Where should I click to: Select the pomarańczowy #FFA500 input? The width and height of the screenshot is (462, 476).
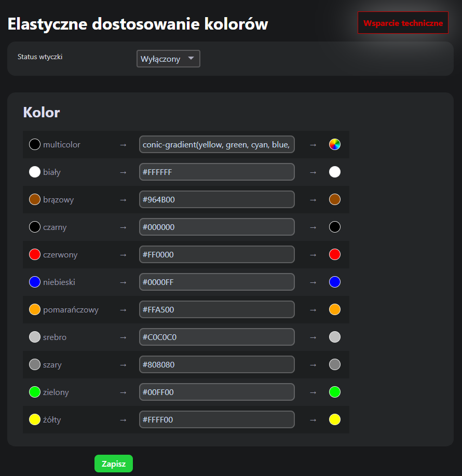[x=216, y=309]
